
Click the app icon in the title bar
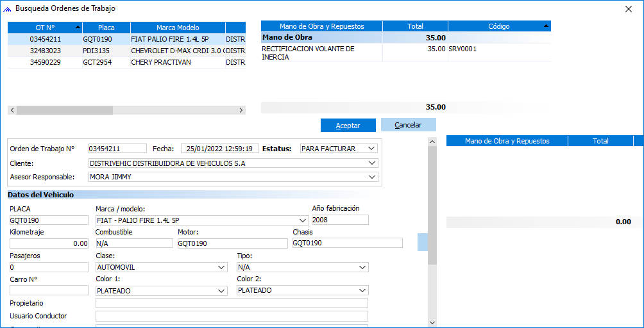8,9
